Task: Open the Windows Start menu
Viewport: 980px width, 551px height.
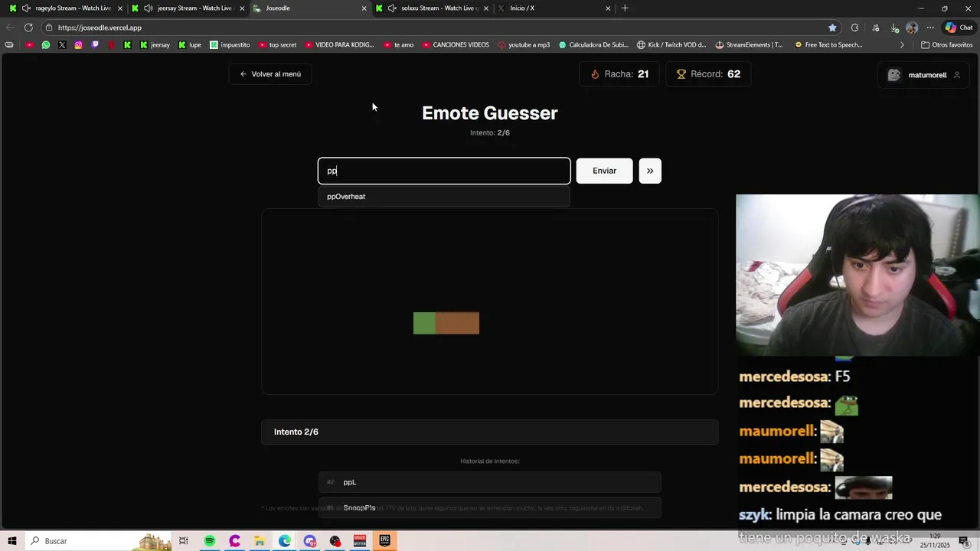Action: 12,541
